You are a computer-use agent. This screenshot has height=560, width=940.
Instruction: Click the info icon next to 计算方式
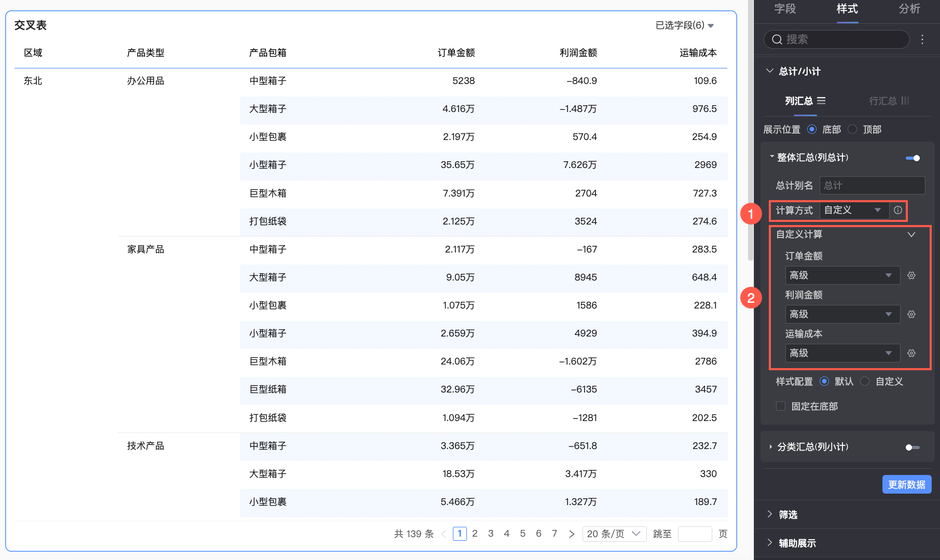click(x=897, y=210)
